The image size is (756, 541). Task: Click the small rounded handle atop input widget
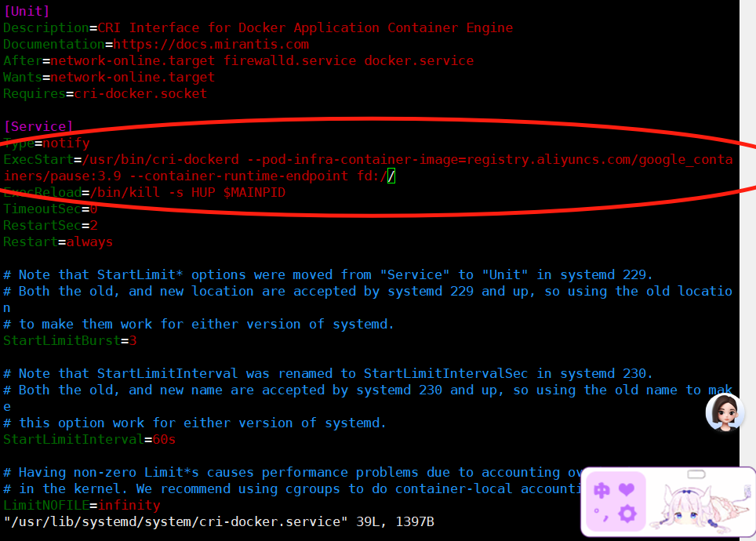click(x=696, y=474)
